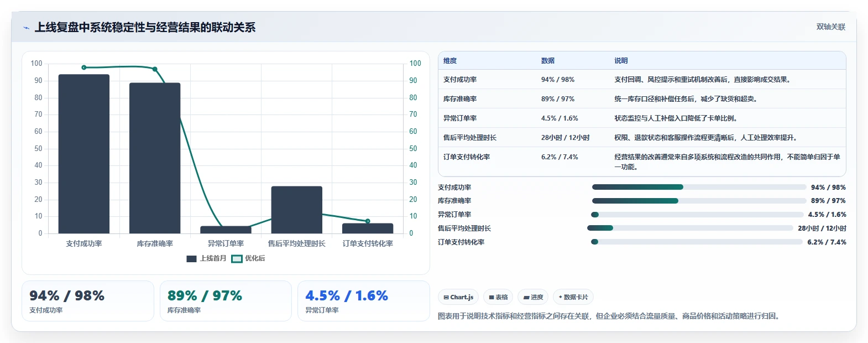
Task: Click the 6.2% / 7.4% value in the table
Action: pos(560,157)
